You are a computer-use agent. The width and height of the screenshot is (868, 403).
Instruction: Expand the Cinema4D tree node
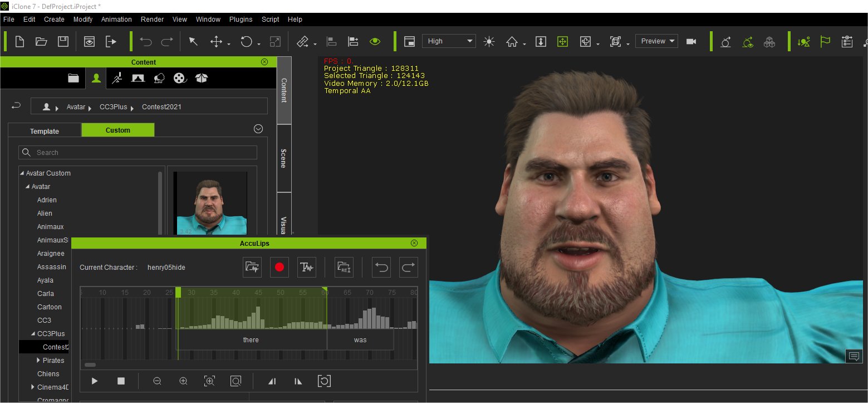33,387
